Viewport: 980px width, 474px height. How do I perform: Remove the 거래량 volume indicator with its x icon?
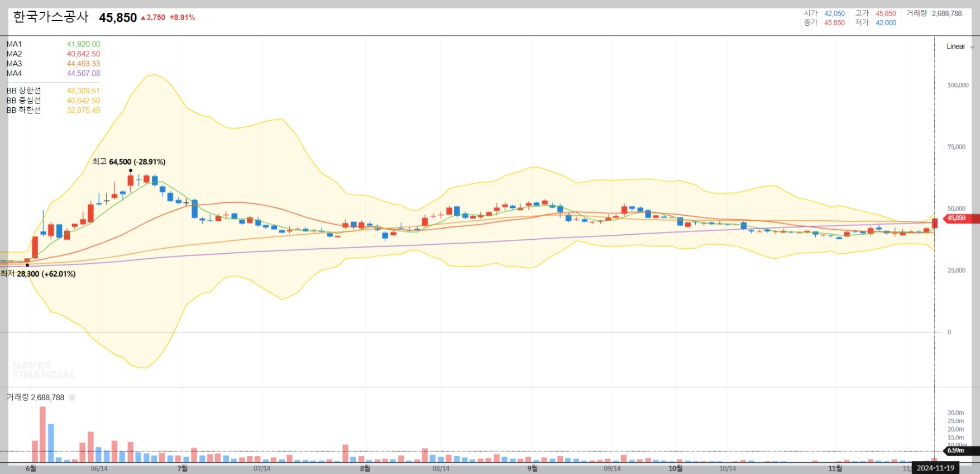tap(72, 397)
